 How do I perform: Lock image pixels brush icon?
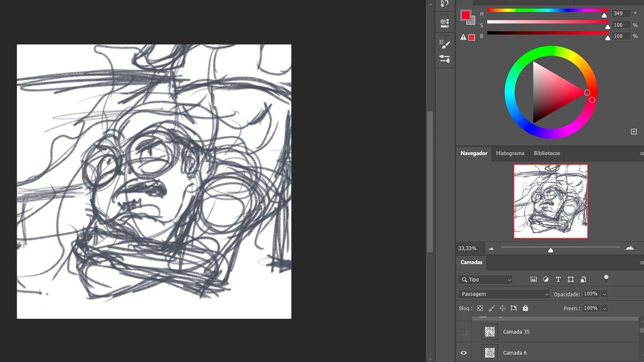[492, 308]
